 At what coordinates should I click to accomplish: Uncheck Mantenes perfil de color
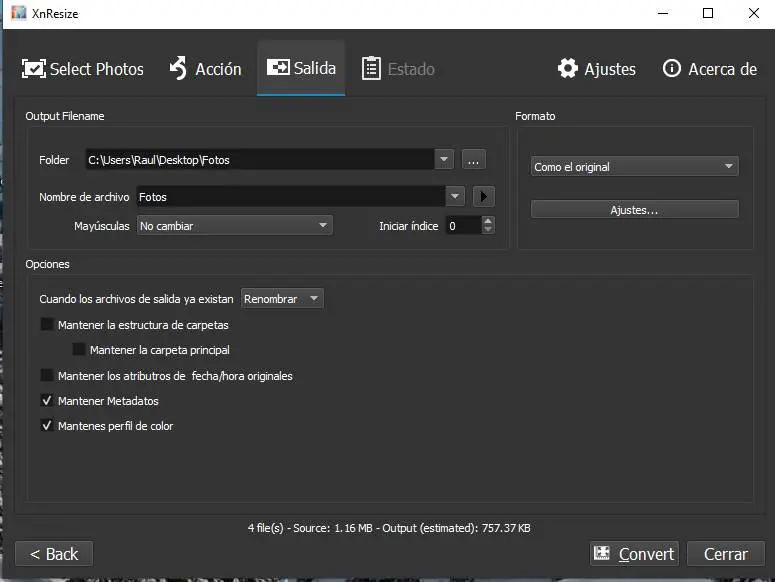47,425
